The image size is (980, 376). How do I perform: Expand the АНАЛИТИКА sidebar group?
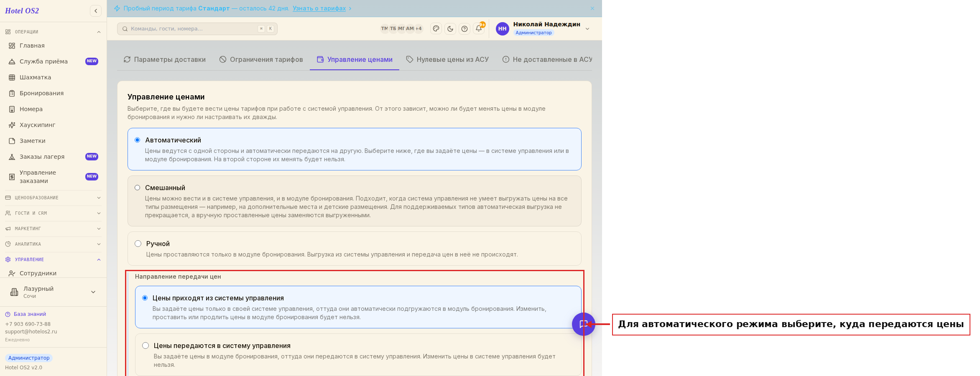coord(54,244)
